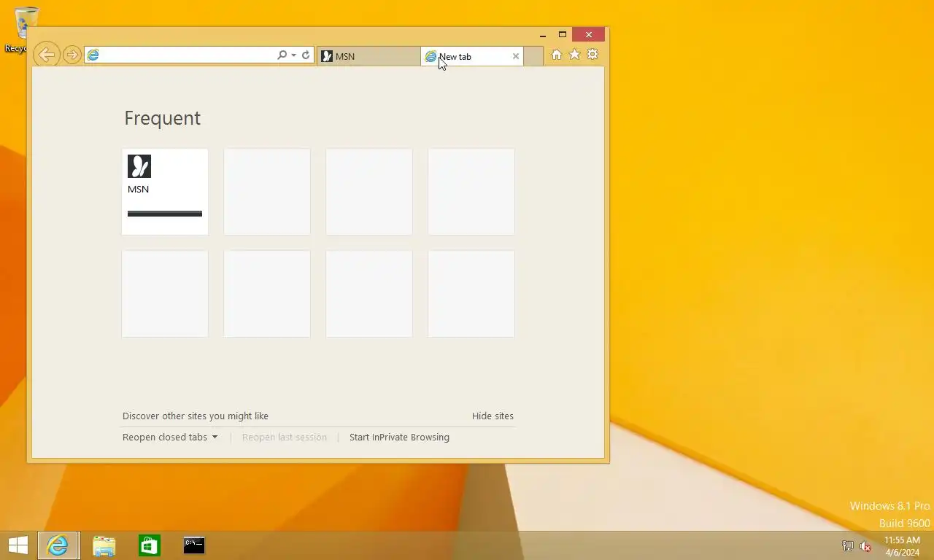The image size is (934, 560).
Task: Click the Hide sites link
Action: (x=493, y=416)
